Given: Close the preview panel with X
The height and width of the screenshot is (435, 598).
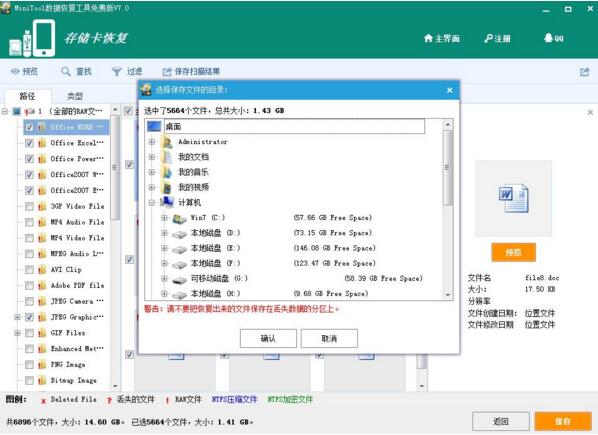Looking at the screenshot, I should (x=590, y=112).
